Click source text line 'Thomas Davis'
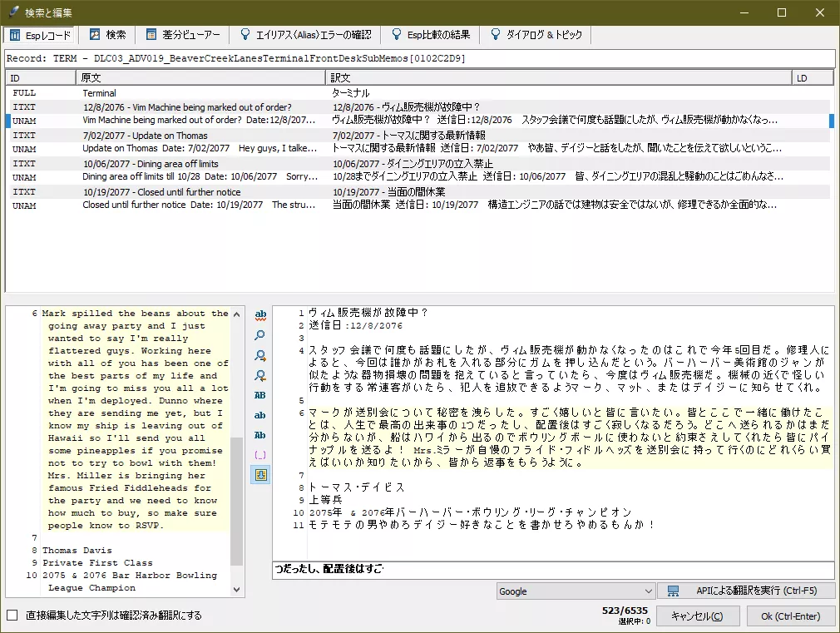840x633 pixels. pyautogui.click(x=77, y=551)
